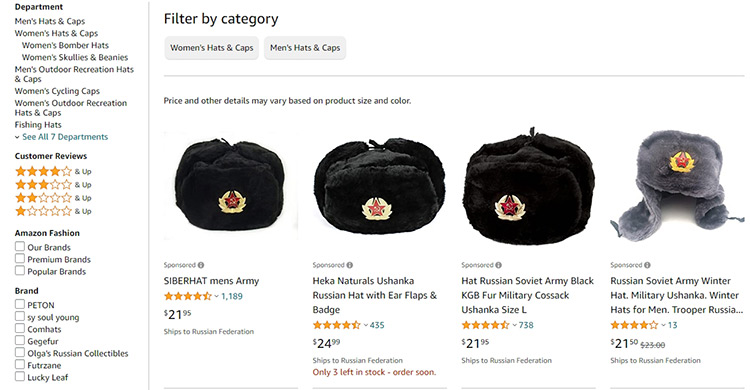Filter by 3 stars & Up reviews
Image resolution: width=750 pixels, height=390 pixels.
tap(53, 185)
